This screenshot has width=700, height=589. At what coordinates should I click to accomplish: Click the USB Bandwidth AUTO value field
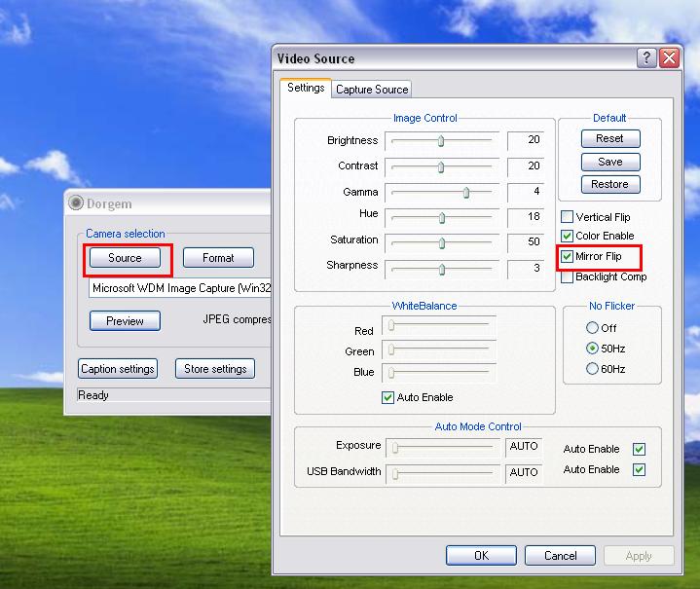(524, 473)
